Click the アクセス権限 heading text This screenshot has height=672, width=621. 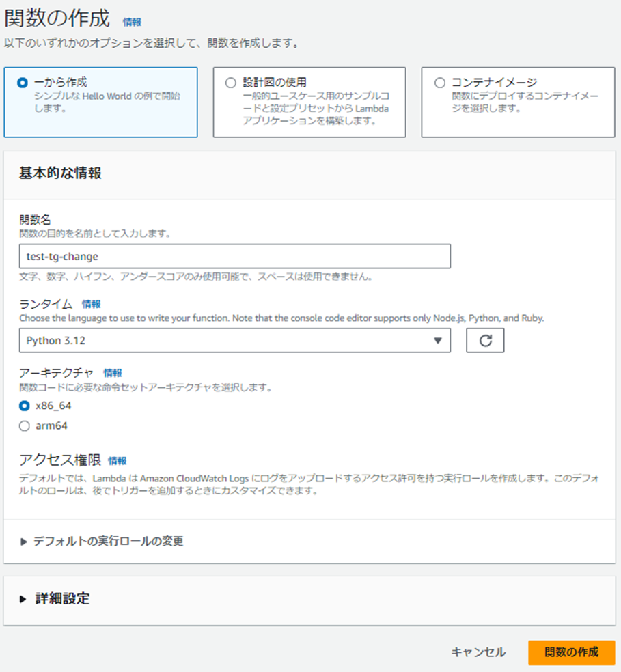tap(60, 460)
